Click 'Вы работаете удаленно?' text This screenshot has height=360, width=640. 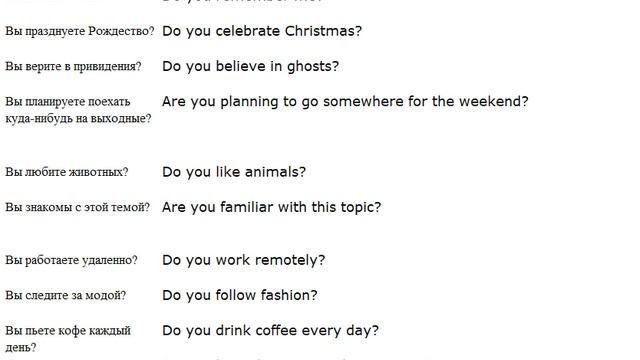[x=71, y=260]
